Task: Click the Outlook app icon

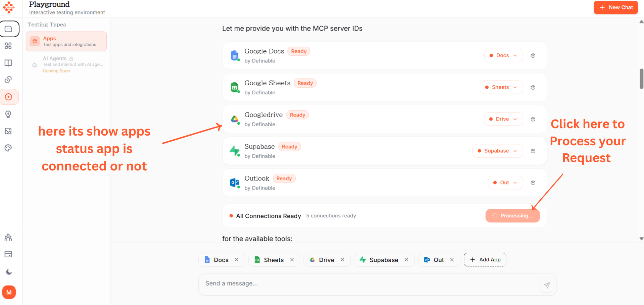Action: [x=235, y=183]
